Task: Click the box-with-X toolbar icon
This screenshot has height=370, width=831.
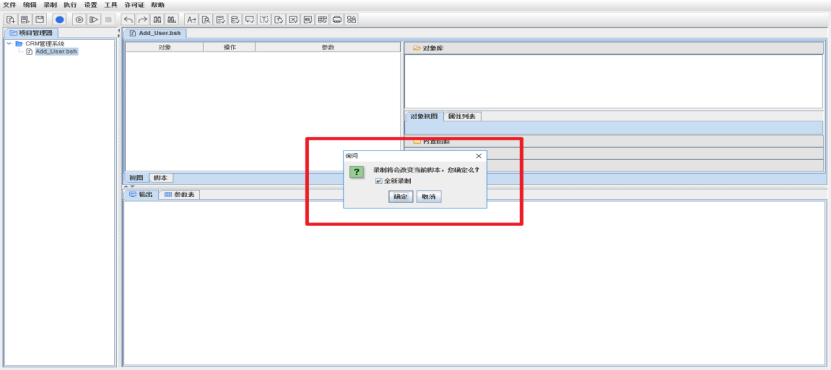Action: 293,20
